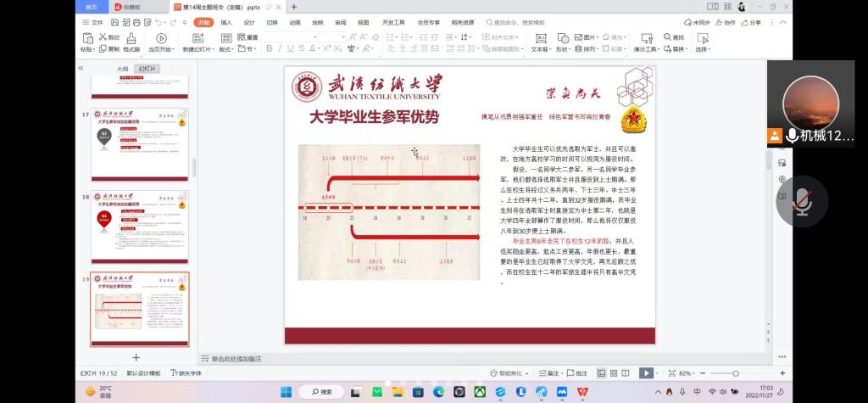Screen dimensions: 868x403
Task: Click the add slide plus icon below thumbnails
Action: click(136, 357)
